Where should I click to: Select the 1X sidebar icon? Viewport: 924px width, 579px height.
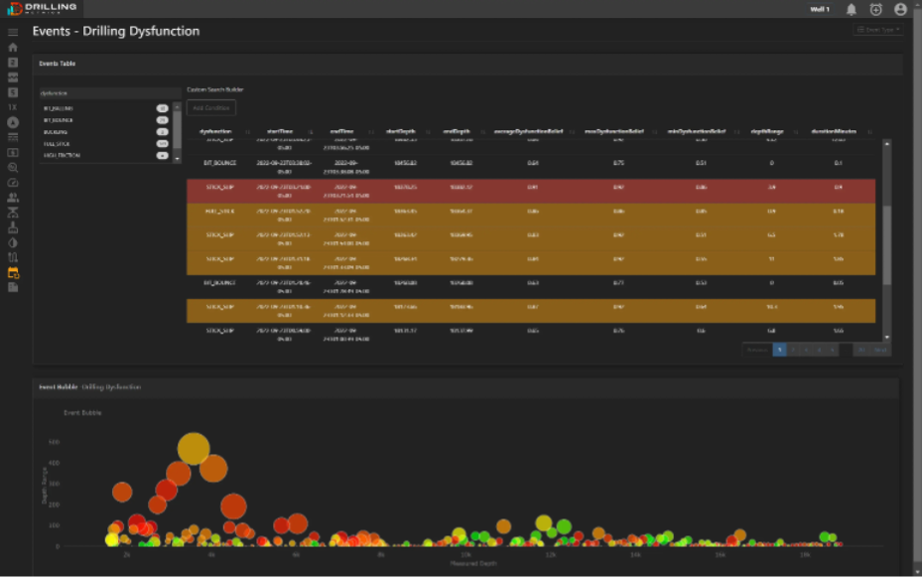coord(13,107)
